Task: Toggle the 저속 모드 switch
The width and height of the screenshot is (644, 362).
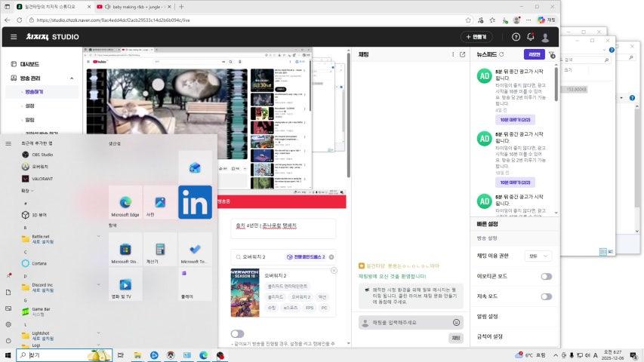Action: (546, 296)
